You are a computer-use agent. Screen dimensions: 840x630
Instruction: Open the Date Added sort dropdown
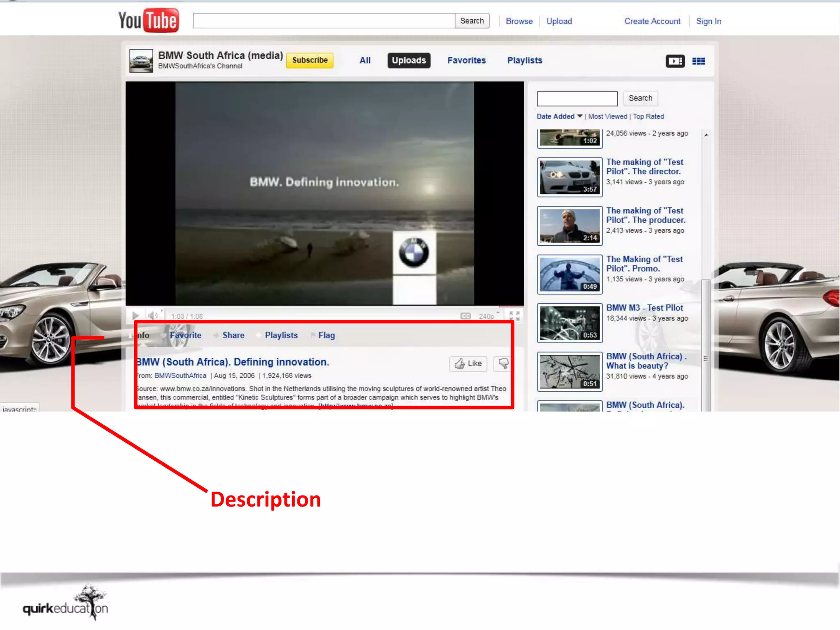click(559, 116)
